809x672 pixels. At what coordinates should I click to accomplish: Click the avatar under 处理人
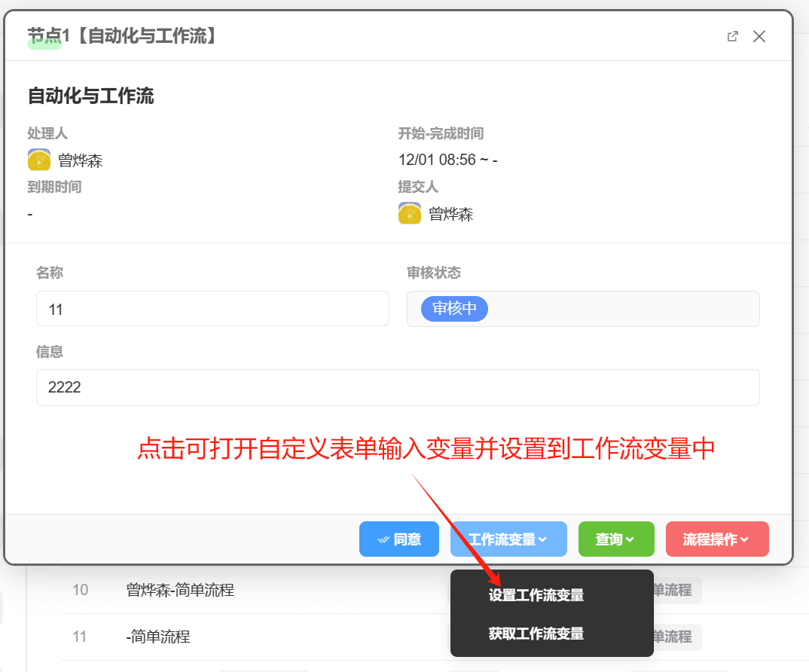pyautogui.click(x=39, y=160)
